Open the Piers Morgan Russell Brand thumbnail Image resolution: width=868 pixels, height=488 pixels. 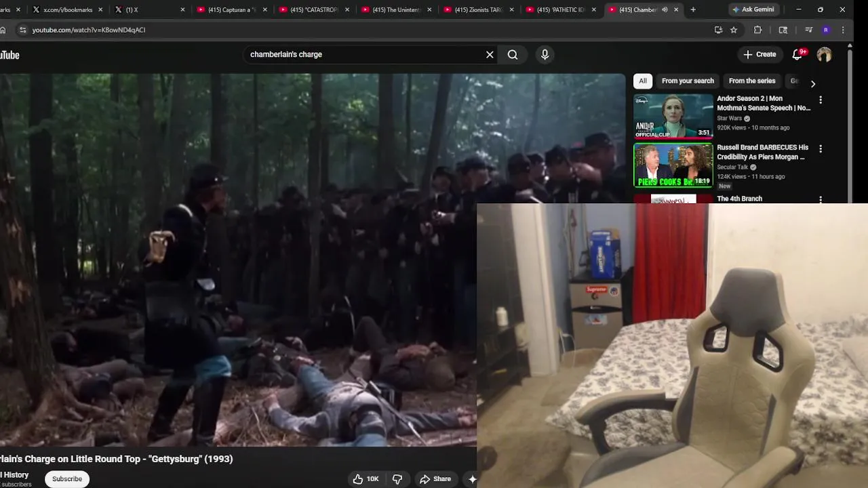click(x=673, y=165)
